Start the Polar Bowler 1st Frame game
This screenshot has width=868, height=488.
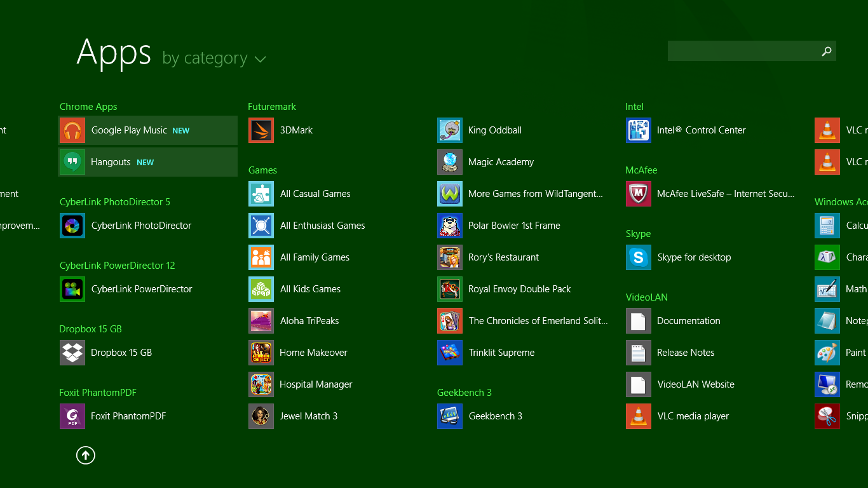coord(515,226)
